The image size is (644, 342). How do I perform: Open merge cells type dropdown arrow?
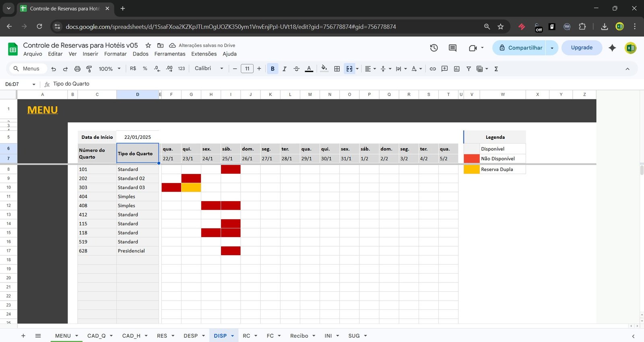[357, 69]
